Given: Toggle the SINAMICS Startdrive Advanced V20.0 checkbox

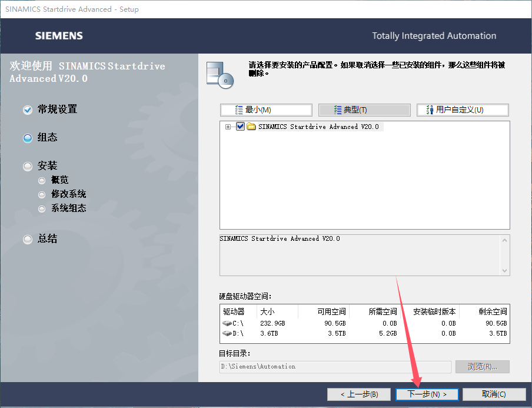Looking at the screenshot, I should [240, 127].
